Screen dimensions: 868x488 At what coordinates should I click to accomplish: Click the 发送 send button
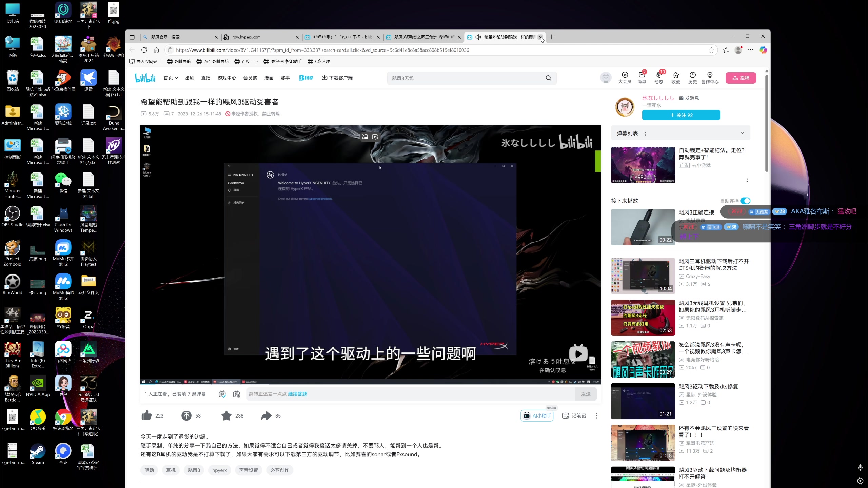586,394
